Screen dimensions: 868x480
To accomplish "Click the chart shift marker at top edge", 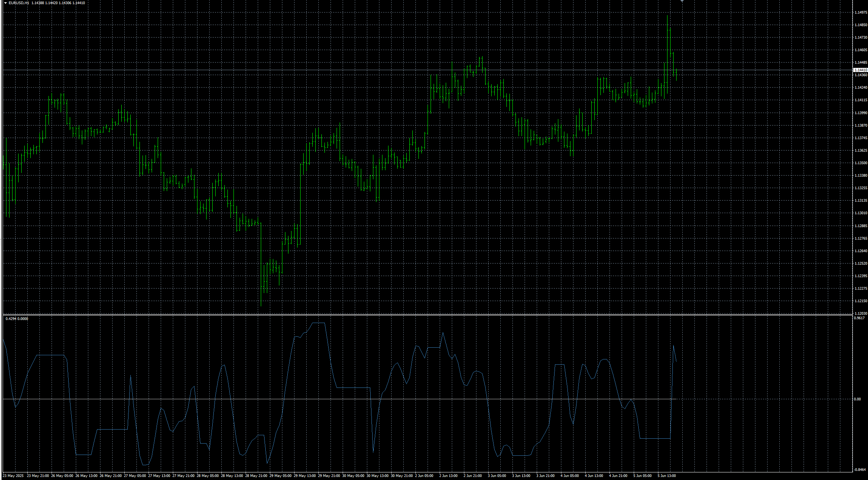I will click(x=682, y=1).
